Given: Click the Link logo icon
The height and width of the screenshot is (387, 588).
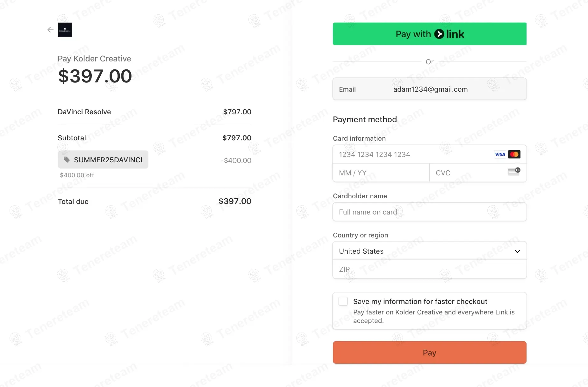Looking at the screenshot, I should (x=439, y=34).
